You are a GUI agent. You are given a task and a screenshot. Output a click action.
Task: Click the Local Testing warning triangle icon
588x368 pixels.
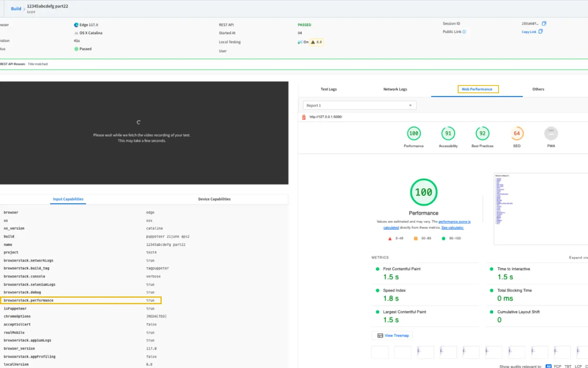pyautogui.click(x=313, y=42)
